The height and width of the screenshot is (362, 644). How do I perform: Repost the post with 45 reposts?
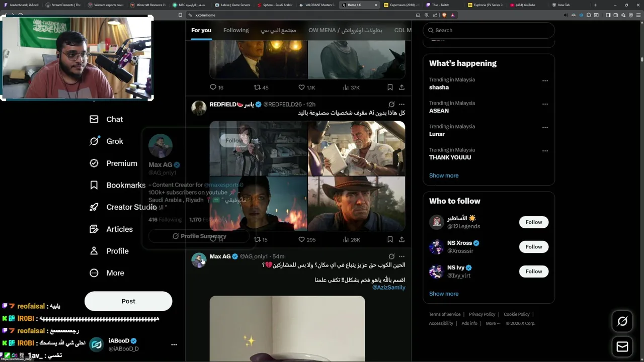pyautogui.click(x=261, y=87)
